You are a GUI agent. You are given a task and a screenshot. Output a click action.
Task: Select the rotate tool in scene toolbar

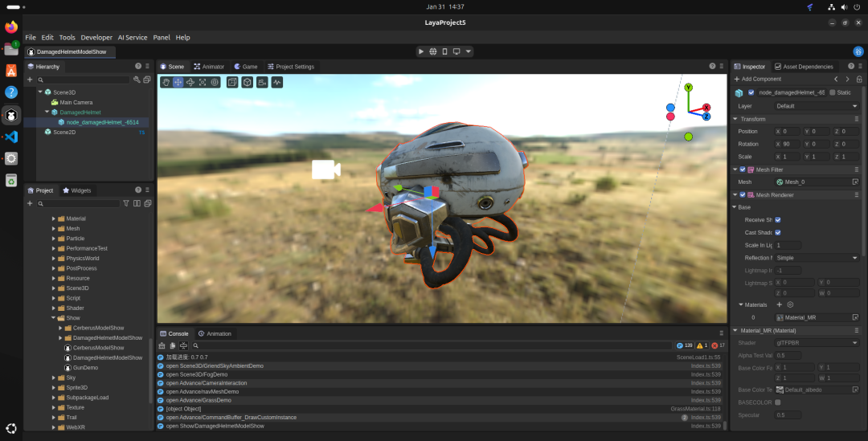[190, 82]
